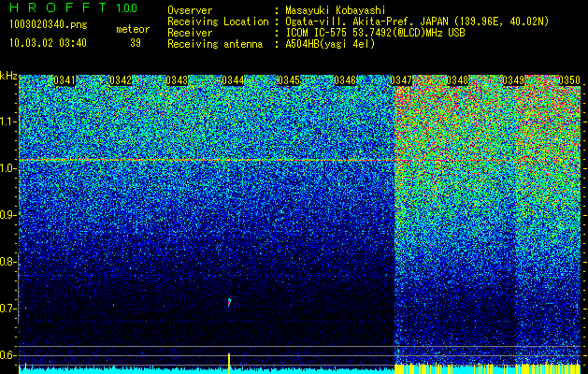Click the Receiving antenna label
Screen dimensions: 588x374
coord(215,44)
